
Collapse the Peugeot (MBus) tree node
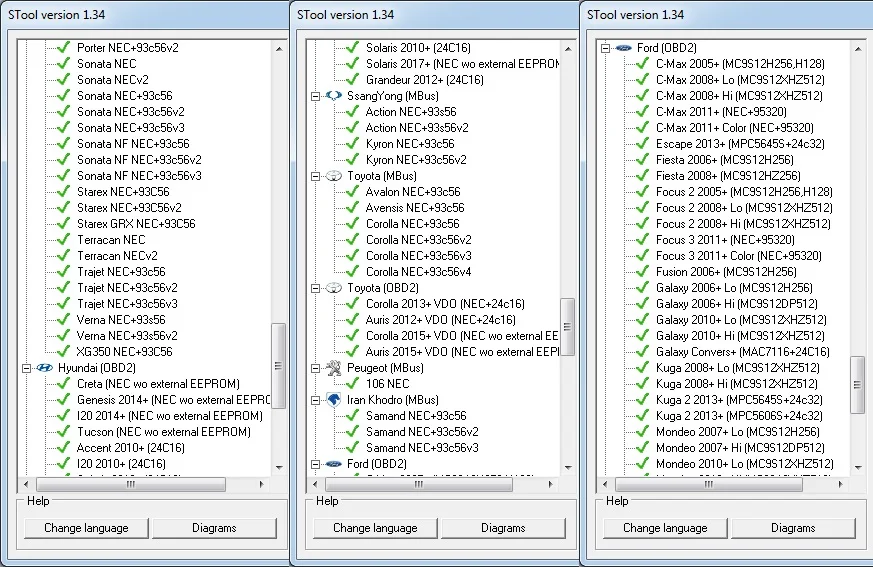[315, 368]
